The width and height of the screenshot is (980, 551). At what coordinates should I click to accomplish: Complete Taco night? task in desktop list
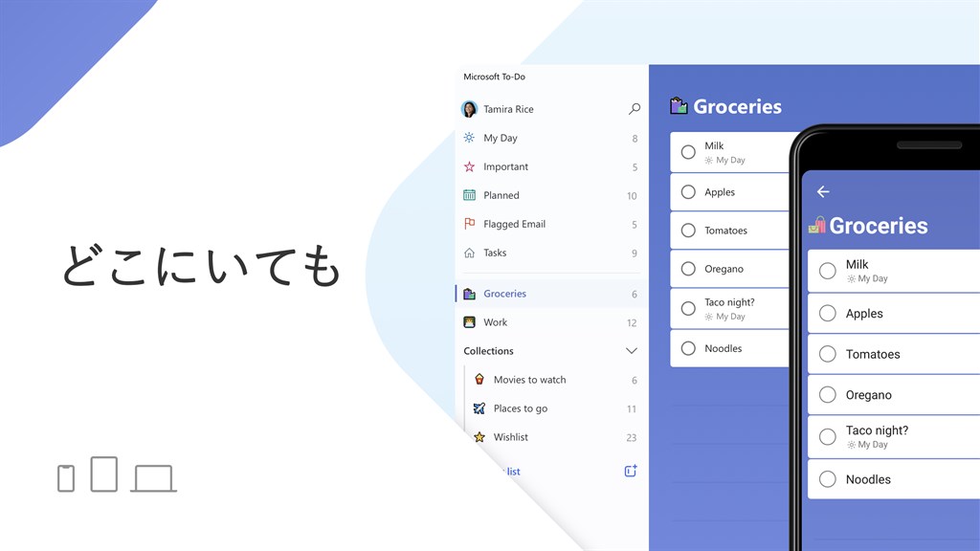click(688, 309)
